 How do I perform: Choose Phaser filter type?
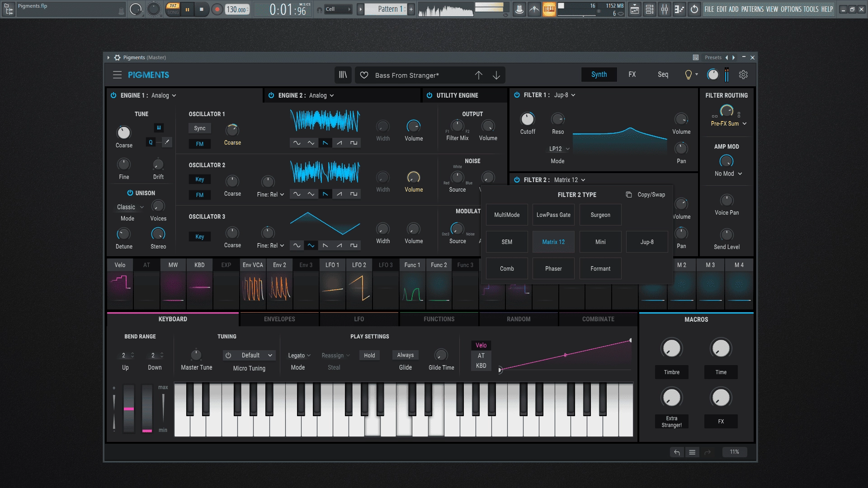pos(553,269)
